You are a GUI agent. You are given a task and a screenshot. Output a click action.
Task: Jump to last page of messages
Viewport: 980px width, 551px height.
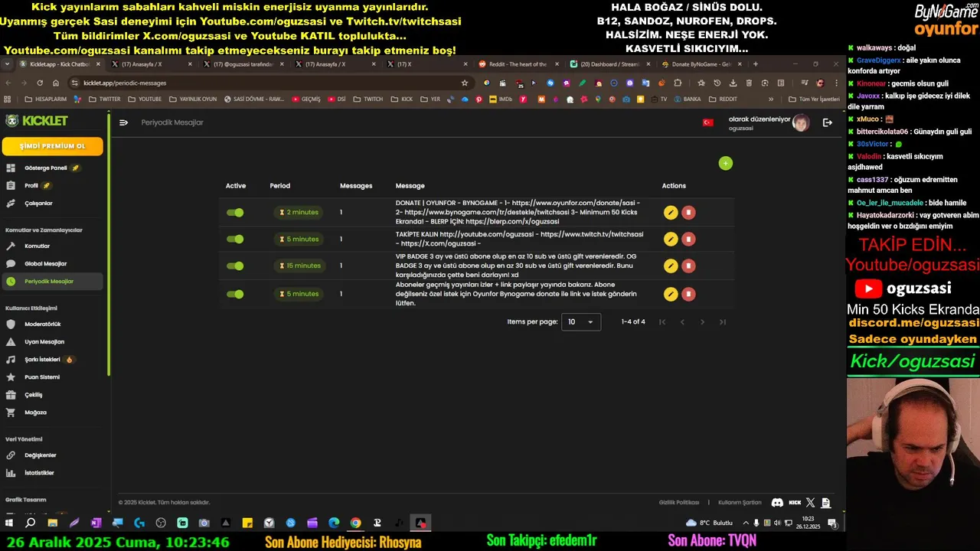[722, 322]
